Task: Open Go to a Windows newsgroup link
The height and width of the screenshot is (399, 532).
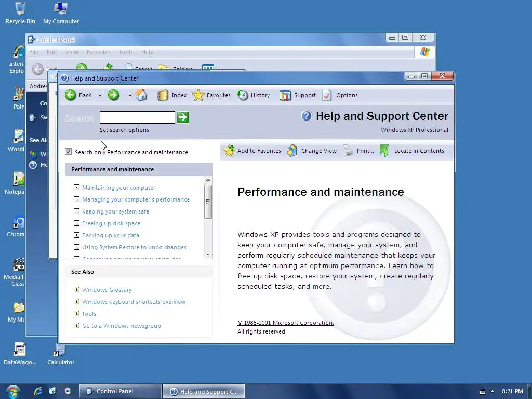Action: coord(122,326)
